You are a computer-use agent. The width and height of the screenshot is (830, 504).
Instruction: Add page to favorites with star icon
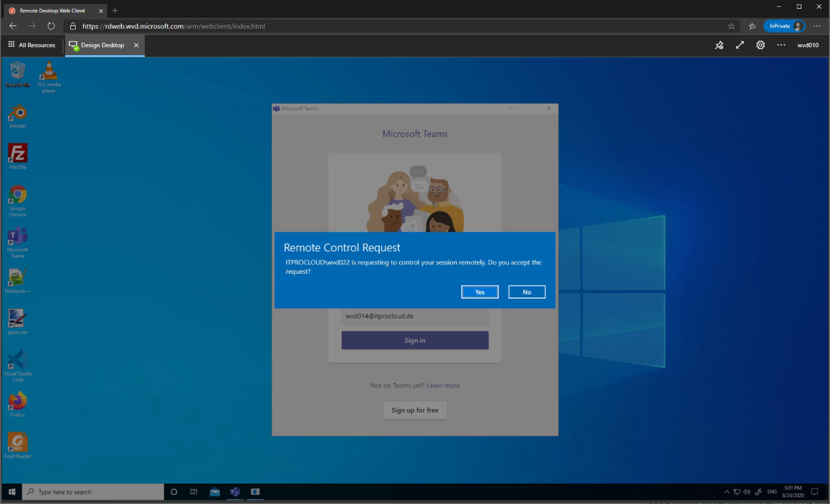731,26
